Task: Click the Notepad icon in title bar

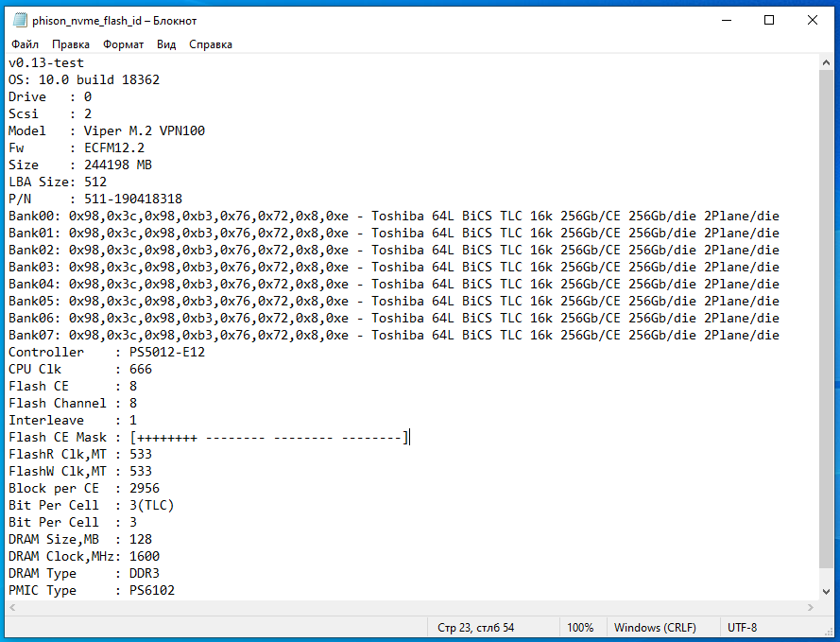Action: click(x=20, y=21)
